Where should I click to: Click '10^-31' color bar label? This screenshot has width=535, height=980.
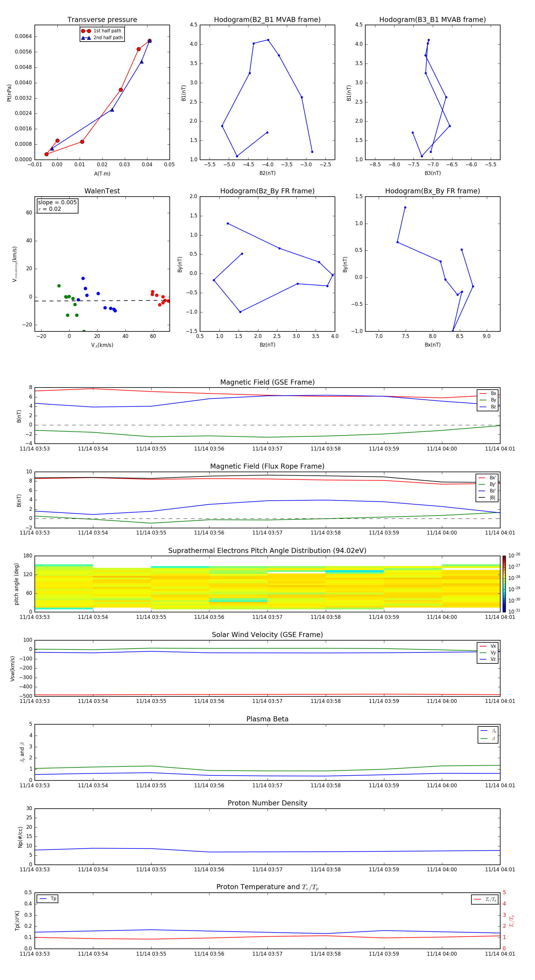[x=514, y=611]
